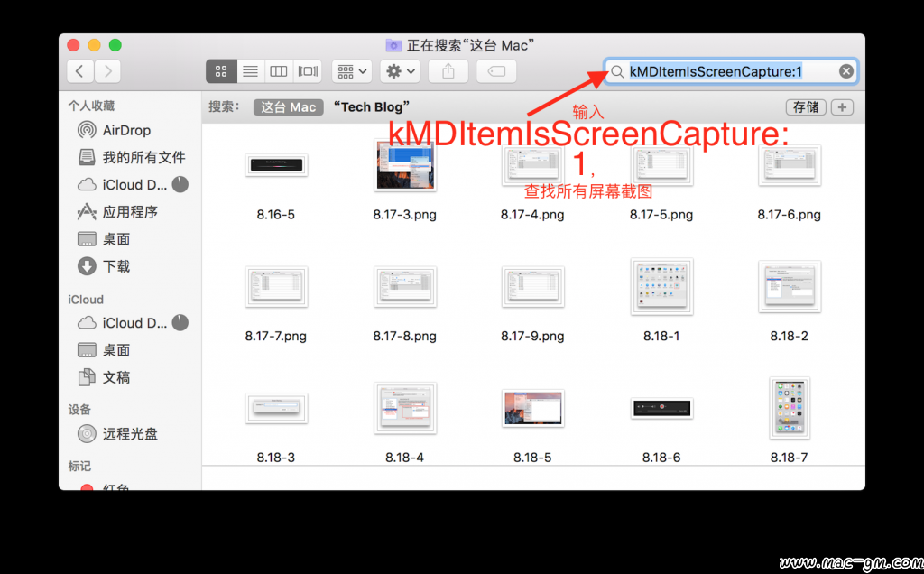Click inside the search input field
924x574 pixels.
[x=722, y=71]
